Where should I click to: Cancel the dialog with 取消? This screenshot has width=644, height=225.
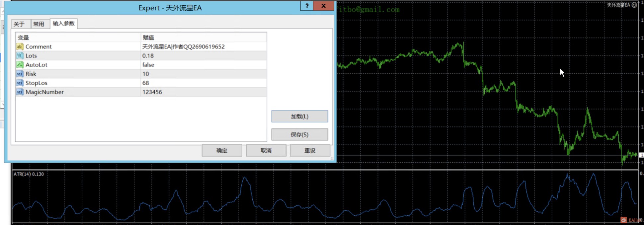click(266, 150)
